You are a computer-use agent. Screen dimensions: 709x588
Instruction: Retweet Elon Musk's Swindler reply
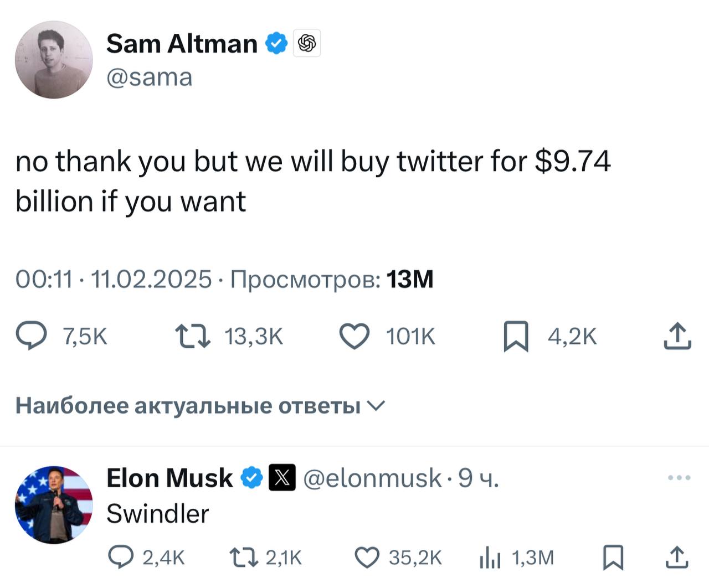click(244, 558)
